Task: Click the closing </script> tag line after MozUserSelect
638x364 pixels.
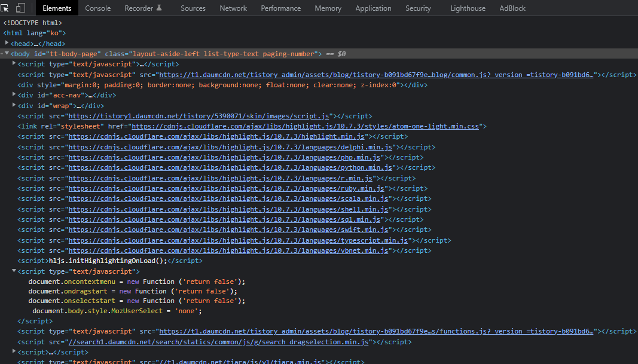Action: 35,322
